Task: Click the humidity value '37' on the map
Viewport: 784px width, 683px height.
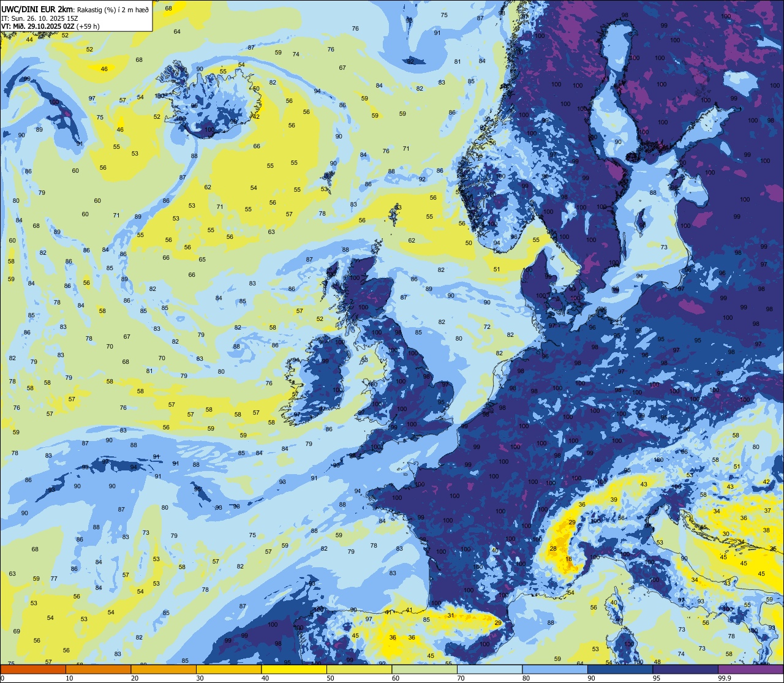Action: click(x=767, y=510)
